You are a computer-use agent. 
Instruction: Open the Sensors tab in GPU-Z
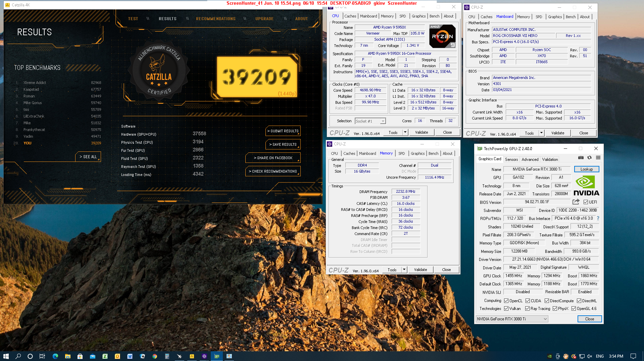(x=511, y=160)
